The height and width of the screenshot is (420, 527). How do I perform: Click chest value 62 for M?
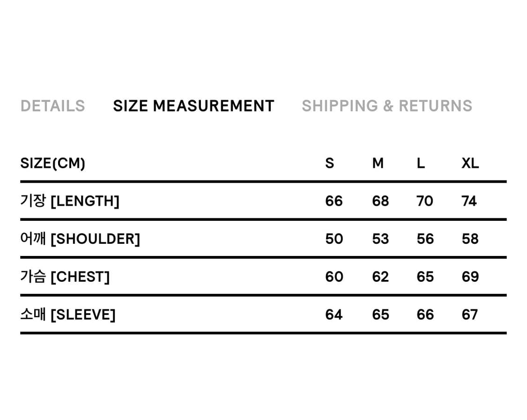click(x=380, y=277)
